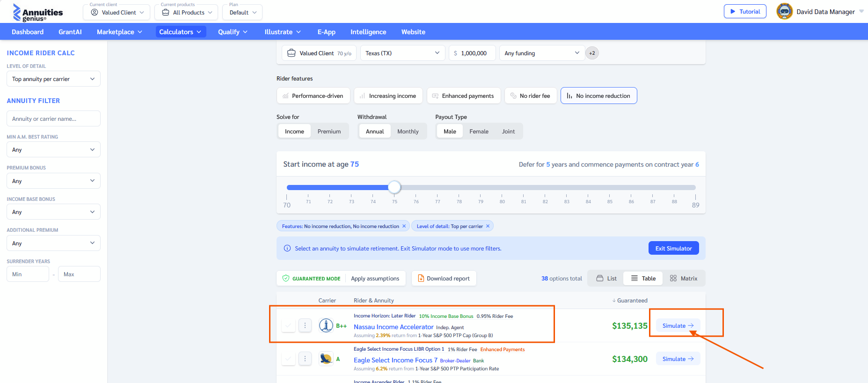Click Simulate for Eagle Select Income Focus 7
Image resolution: width=868 pixels, height=383 pixels.
point(678,359)
